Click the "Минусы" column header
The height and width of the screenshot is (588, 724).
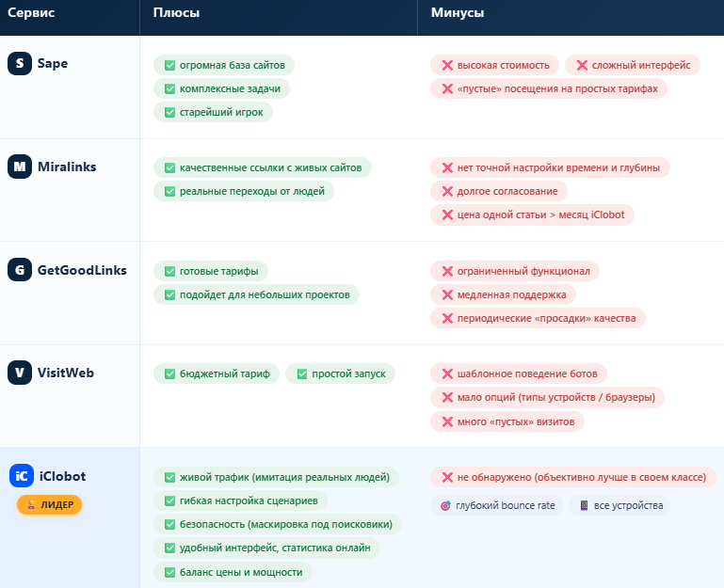pos(458,13)
